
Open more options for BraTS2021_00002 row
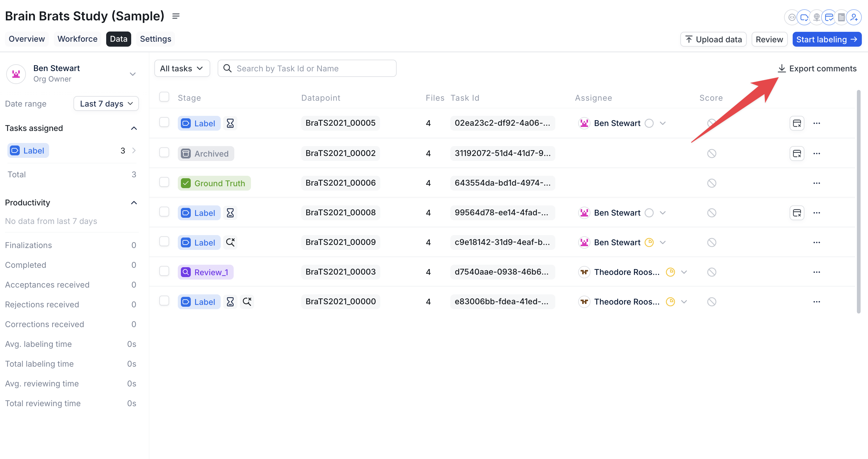[x=816, y=154]
